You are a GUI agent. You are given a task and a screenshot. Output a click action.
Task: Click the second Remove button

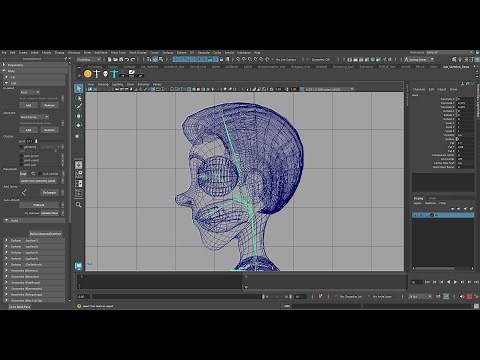[x=49, y=130]
